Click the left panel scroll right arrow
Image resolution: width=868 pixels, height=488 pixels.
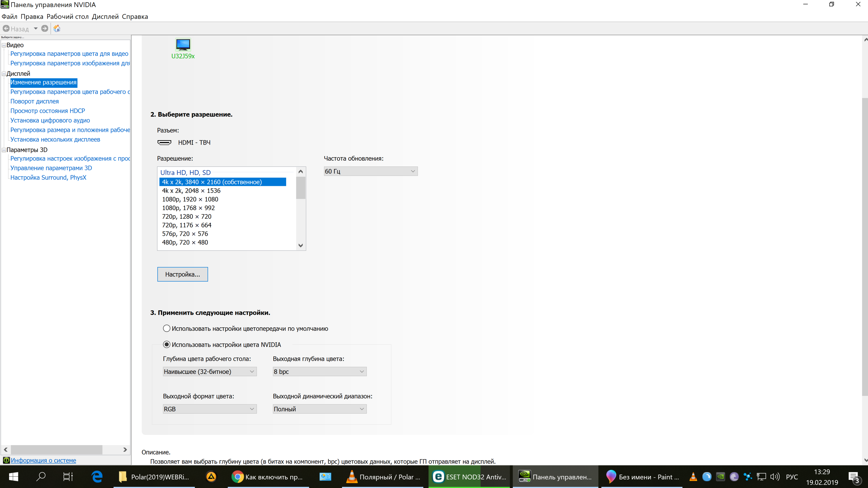(125, 450)
